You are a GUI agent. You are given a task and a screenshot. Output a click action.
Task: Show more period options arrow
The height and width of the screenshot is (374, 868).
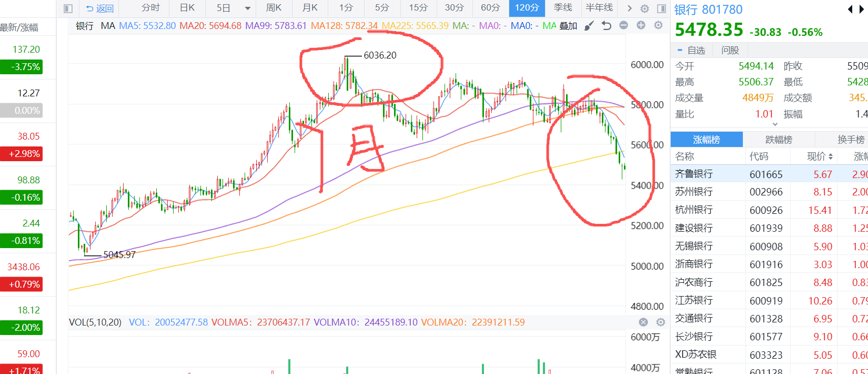[x=629, y=8]
